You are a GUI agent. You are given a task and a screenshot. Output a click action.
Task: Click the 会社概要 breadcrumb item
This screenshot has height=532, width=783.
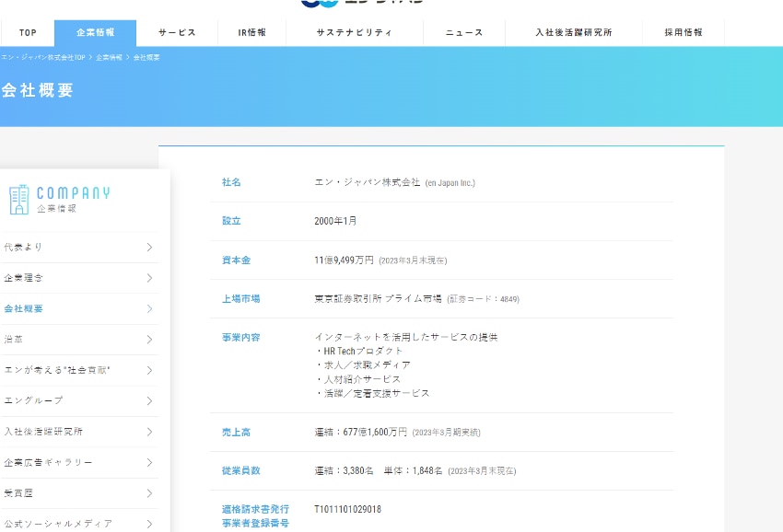coord(146,57)
